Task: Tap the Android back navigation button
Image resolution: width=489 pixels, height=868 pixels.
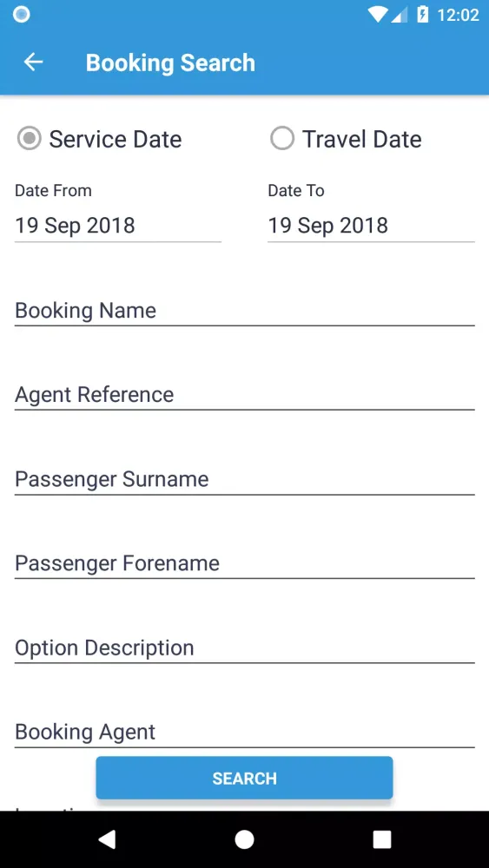Action: 107,839
